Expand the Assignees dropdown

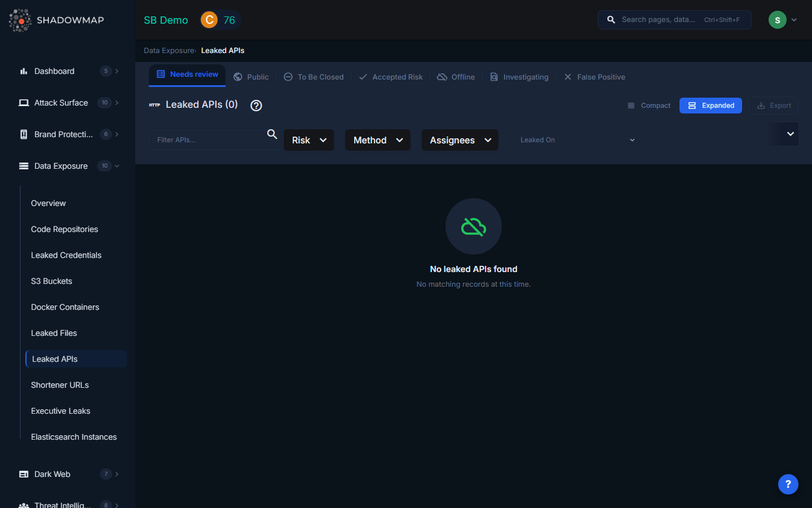coord(460,140)
